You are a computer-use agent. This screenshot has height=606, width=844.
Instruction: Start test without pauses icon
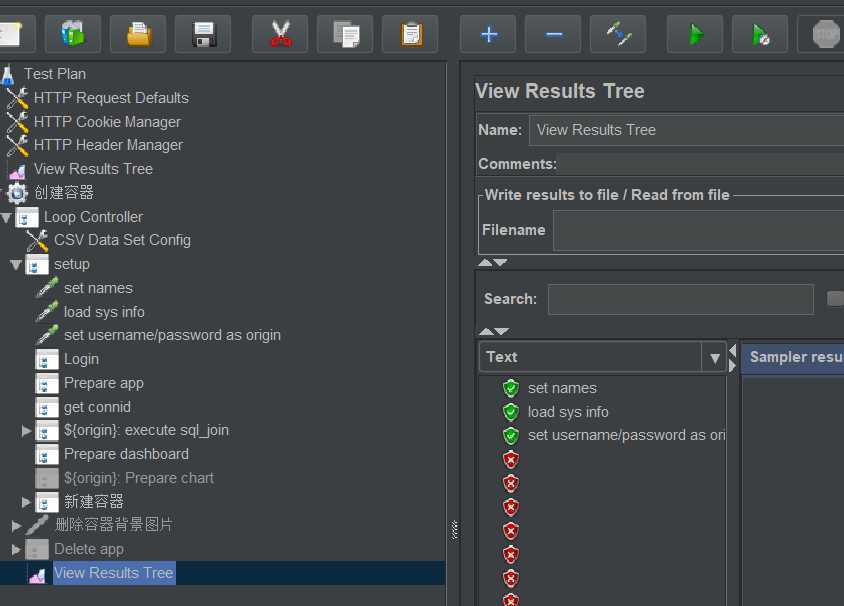coord(760,34)
